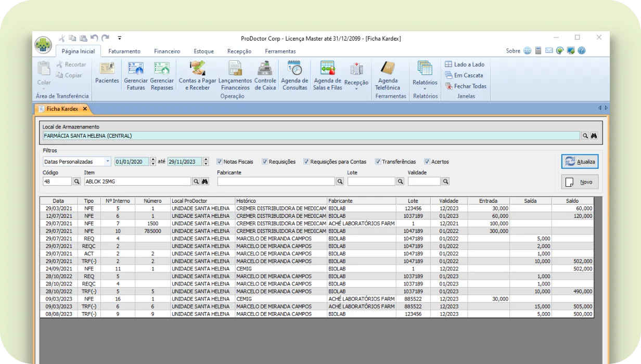Click the Atualiza button
This screenshot has width=641, height=364.
point(580,162)
